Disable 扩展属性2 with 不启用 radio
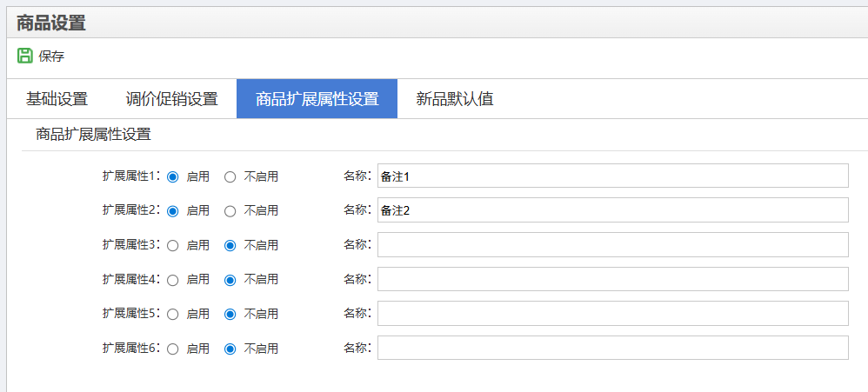The width and height of the screenshot is (868, 392). click(x=230, y=210)
